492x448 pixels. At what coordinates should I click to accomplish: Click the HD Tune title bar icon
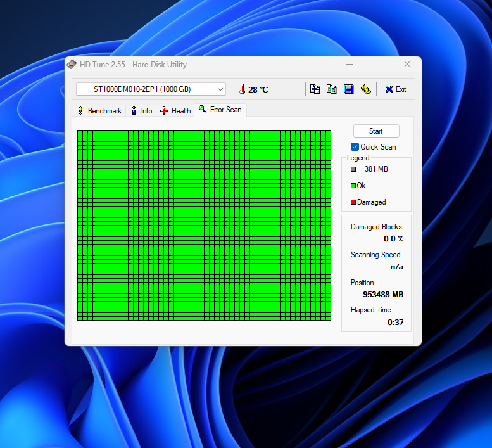pos(72,65)
